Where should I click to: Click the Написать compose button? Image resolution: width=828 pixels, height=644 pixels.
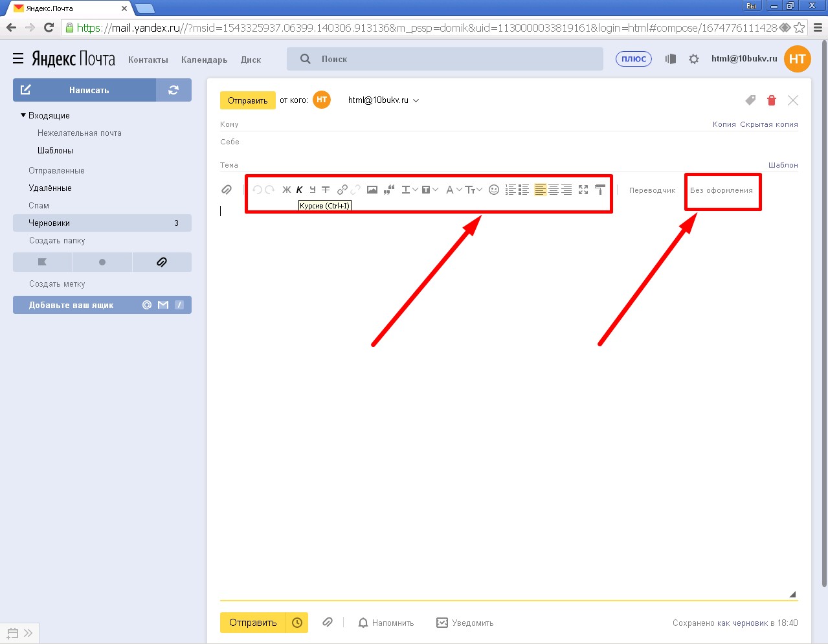pyautogui.click(x=85, y=90)
